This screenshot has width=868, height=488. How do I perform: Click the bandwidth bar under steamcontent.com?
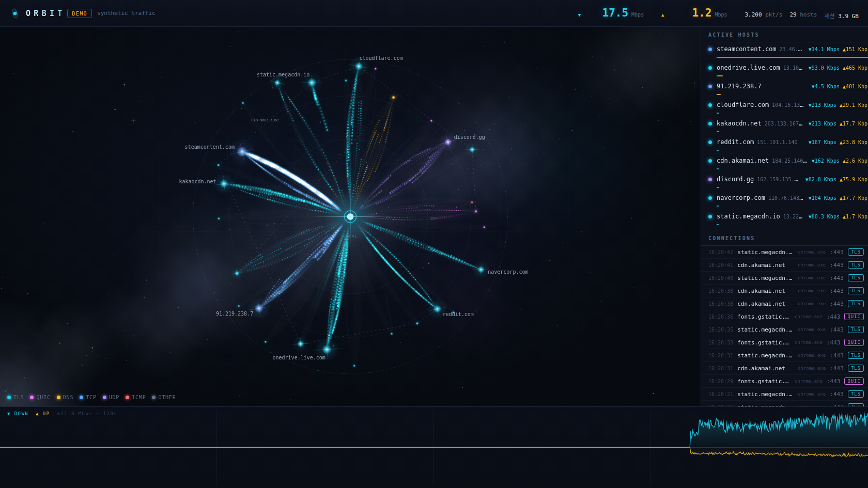[x=792, y=57]
